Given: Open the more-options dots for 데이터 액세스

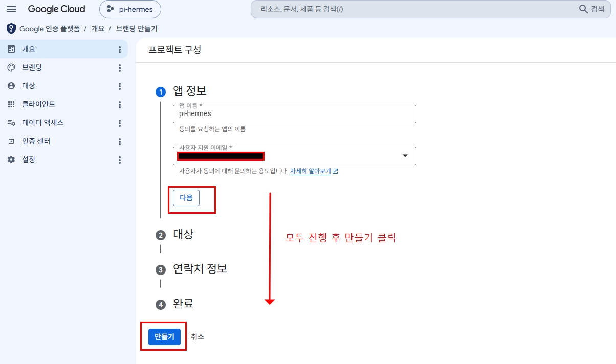Looking at the screenshot, I should 120,123.
